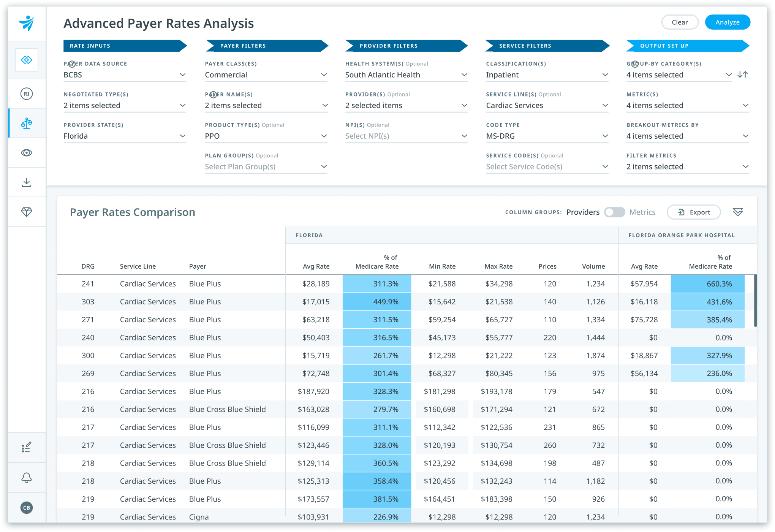Click the sort arrows beside Group-By Category
775x532 pixels.
coord(743,74)
